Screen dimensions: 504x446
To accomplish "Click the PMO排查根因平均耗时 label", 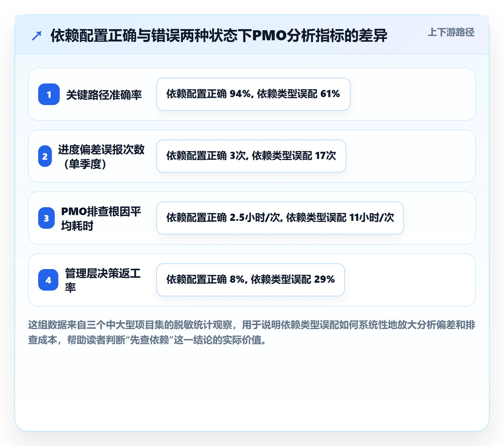I will click(x=101, y=218).
